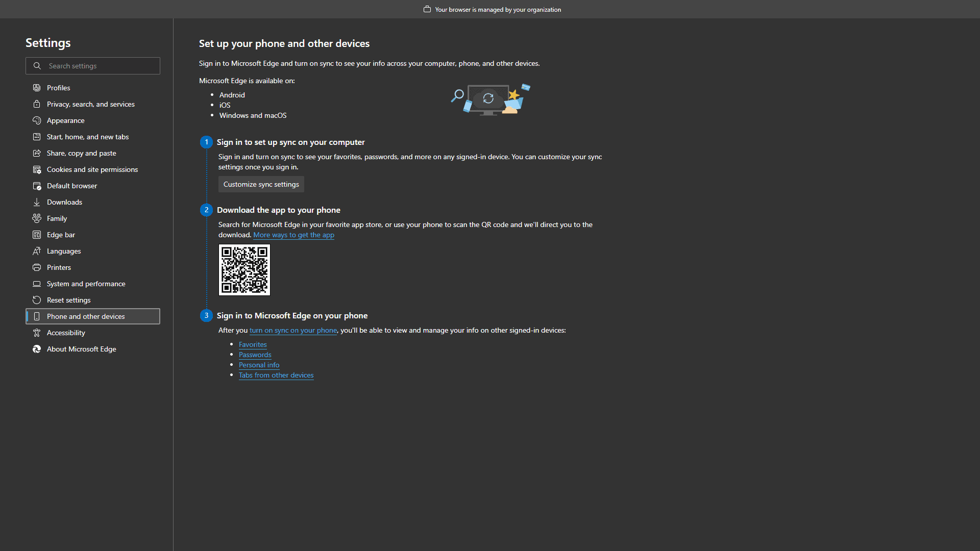Screen dimensions: 980x551
Task: Open the Tabs from other devices link
Action: 276,375
